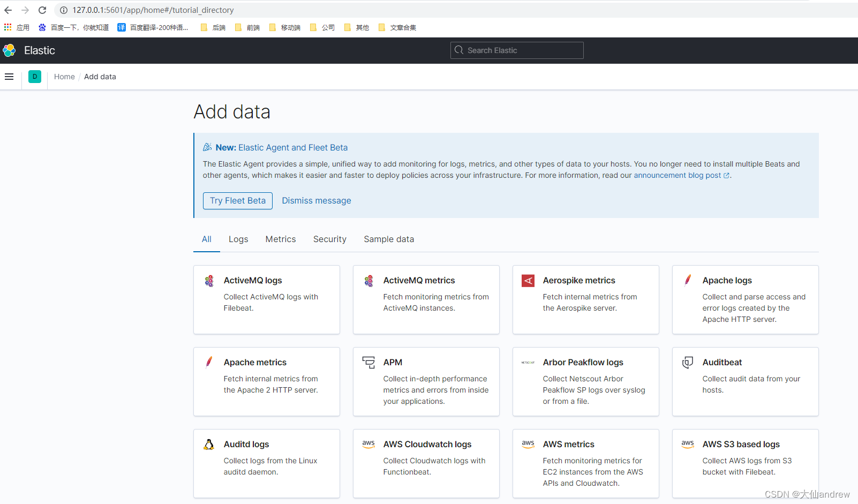Screen dimensions: 858x504
Task: Open the AWS metrics card title
Action: point(569,445)
